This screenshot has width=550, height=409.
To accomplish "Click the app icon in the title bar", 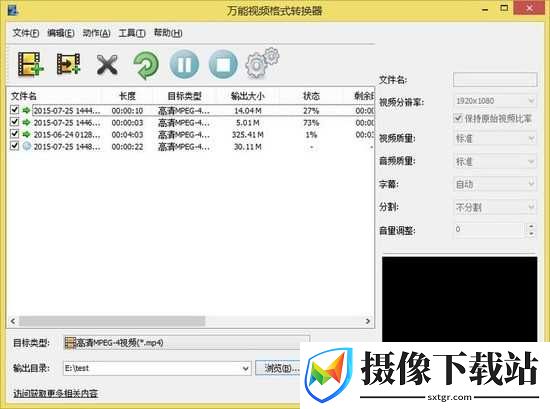I will [13, 9].
